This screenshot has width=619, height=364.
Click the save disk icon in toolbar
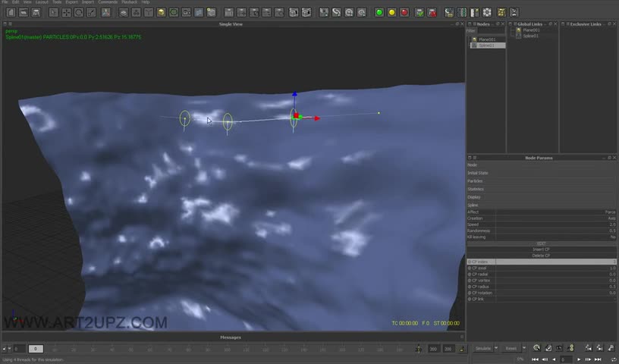37,12
